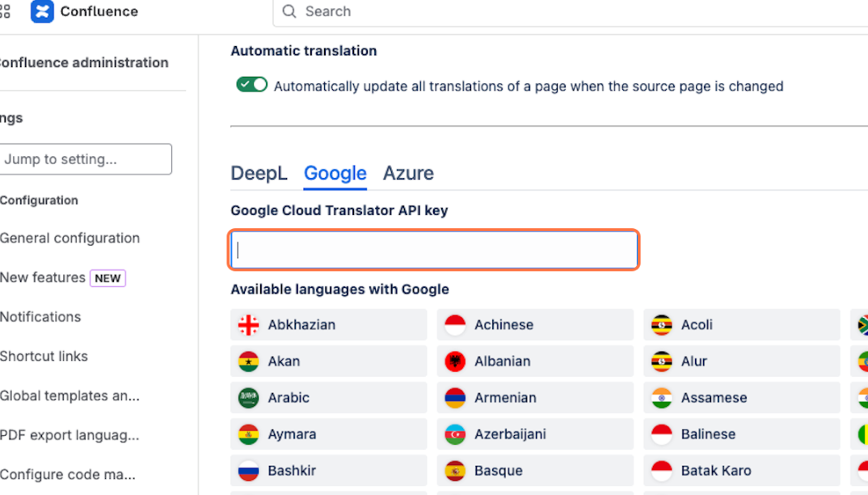
Task: Open the New features page
Action: click(x=43, y=277)
